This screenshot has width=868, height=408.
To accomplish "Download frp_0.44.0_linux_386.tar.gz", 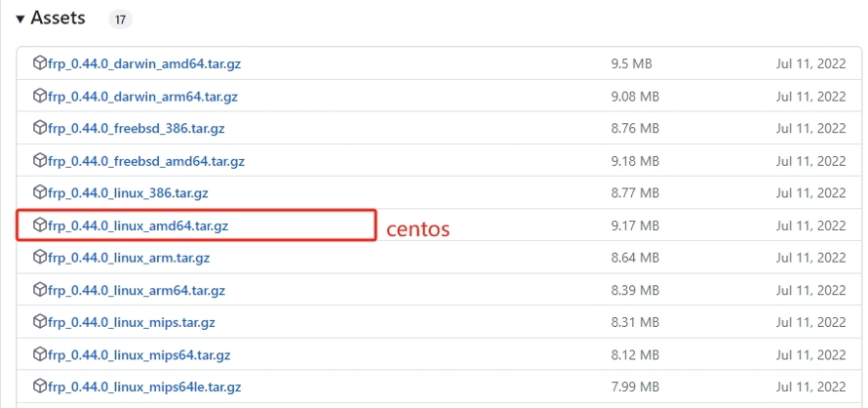I will coord(128,193).
